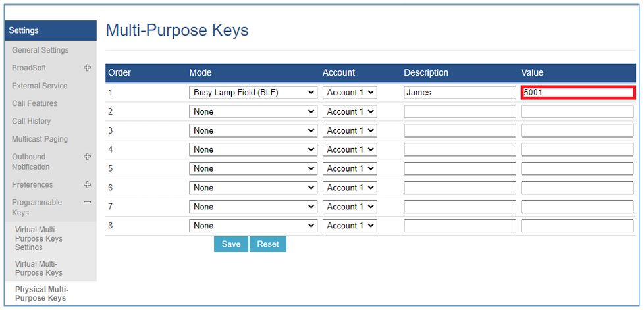This screenshot has height=310, width=644.
Task: Click the Value field containing 5001
Action: click(x=577, y=93)
